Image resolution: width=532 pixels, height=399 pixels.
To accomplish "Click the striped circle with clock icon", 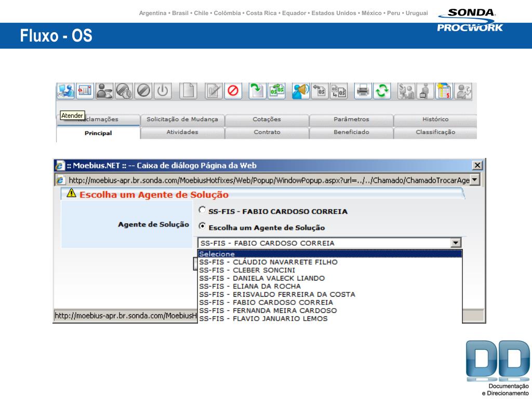I will [124, 91].
